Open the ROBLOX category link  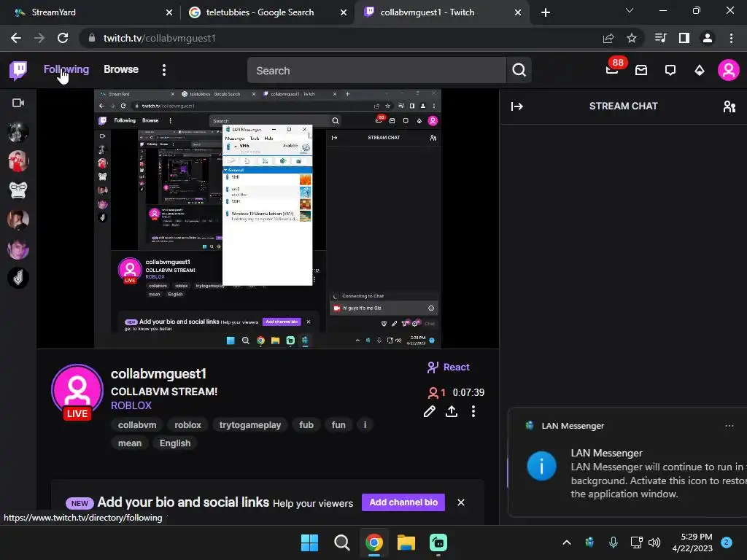point(131,405)
